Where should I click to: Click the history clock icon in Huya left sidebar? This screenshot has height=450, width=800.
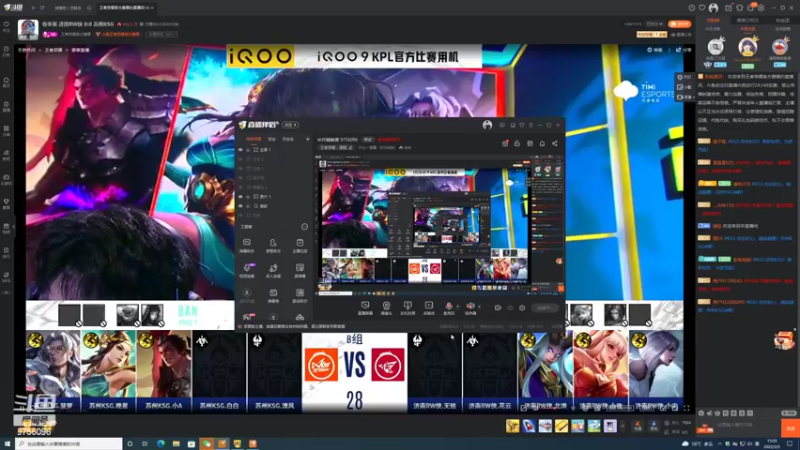(6, 49)
